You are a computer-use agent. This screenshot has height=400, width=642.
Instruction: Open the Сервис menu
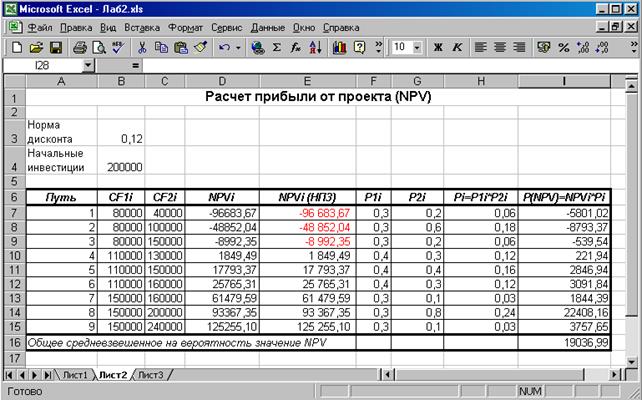point(227,28)
